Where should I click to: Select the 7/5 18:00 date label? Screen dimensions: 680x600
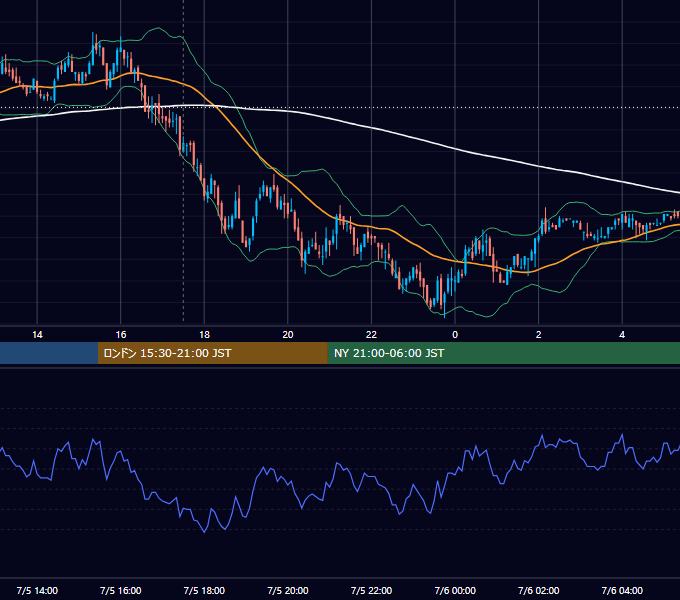[x=204, y=590]
